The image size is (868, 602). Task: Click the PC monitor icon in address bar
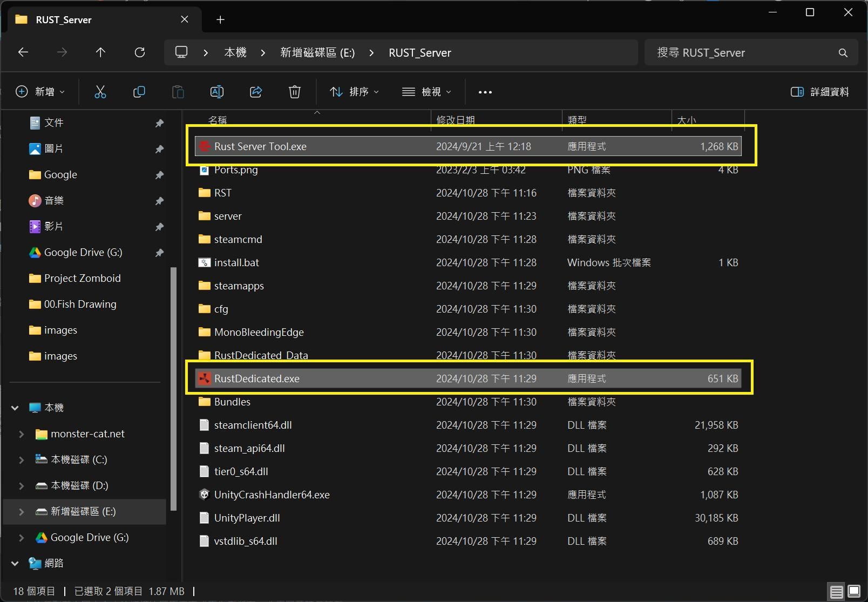181,52
